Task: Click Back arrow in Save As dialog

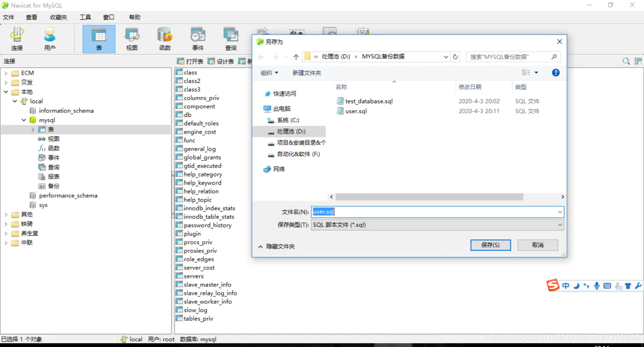Action: 261,57
